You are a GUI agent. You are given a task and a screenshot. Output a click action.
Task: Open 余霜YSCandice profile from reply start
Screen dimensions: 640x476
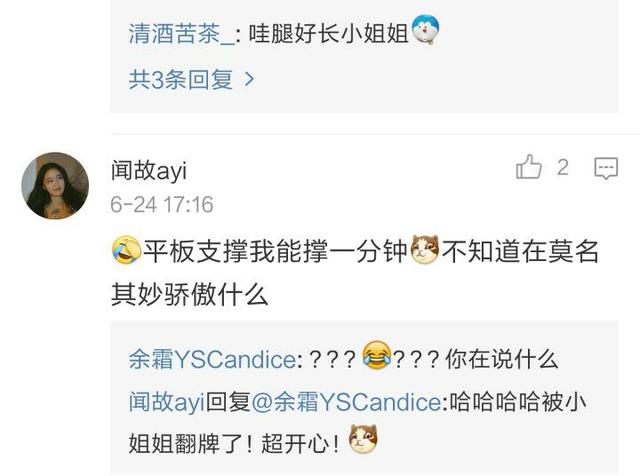pos(213,360)
